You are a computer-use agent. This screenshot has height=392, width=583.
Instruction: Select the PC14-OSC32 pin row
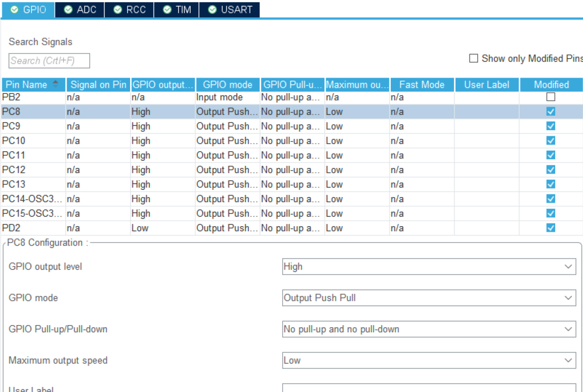[x=34, y=199]
